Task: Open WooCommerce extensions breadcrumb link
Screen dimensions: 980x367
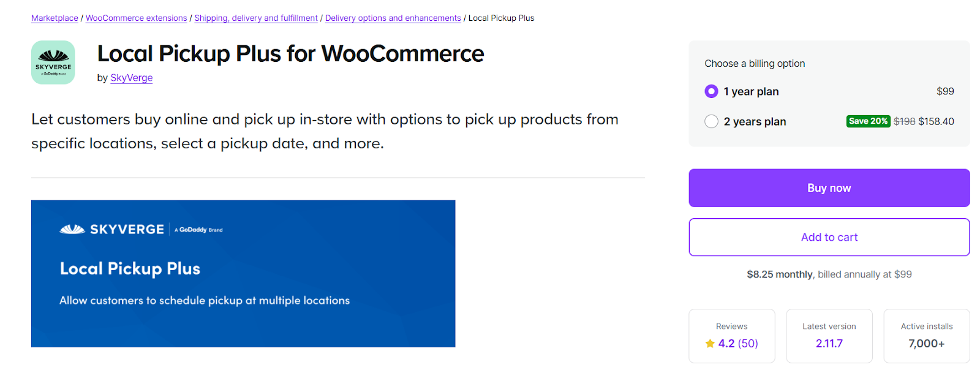Action: click(136, 18)
